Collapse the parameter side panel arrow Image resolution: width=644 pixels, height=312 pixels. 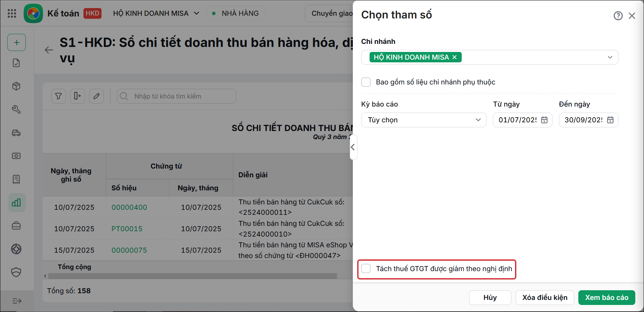(353, 147)
